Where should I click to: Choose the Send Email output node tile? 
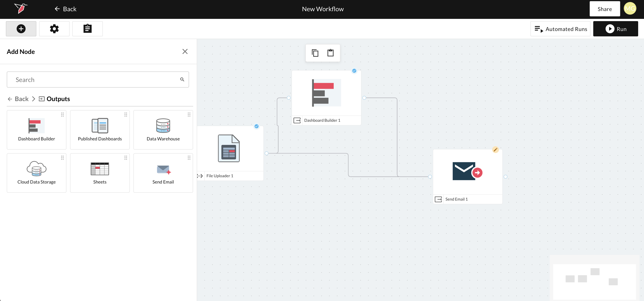(163, 173)
